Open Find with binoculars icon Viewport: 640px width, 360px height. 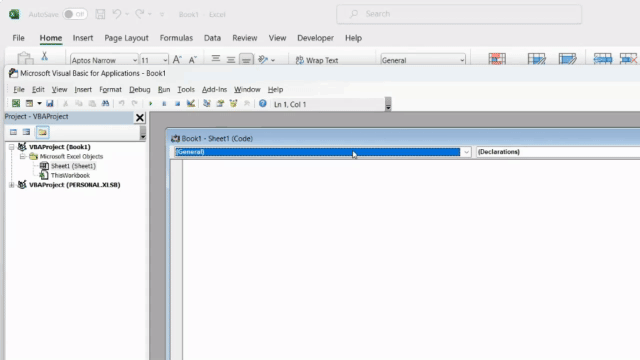(105, 104)
